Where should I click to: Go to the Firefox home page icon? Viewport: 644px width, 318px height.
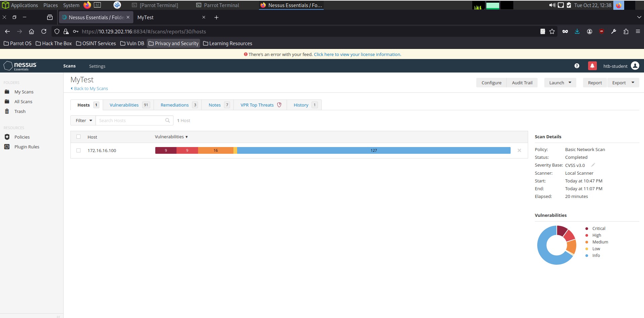click(x=31, y=31)
